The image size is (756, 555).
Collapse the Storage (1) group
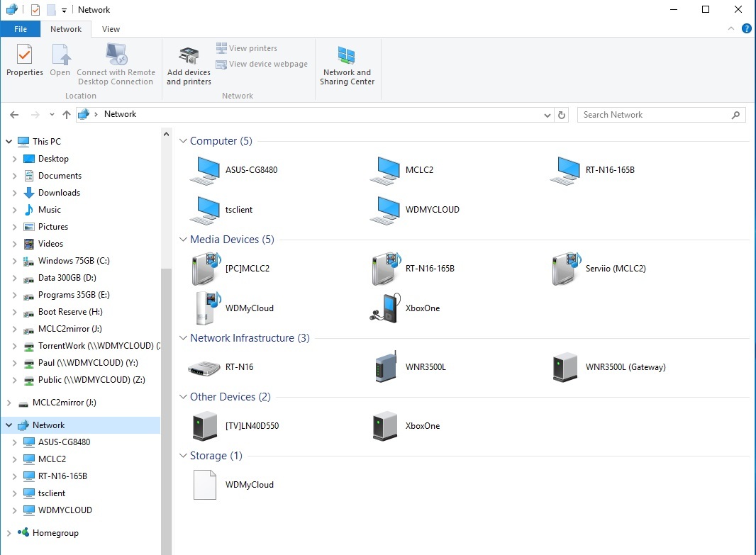click(x=183, y=456)
